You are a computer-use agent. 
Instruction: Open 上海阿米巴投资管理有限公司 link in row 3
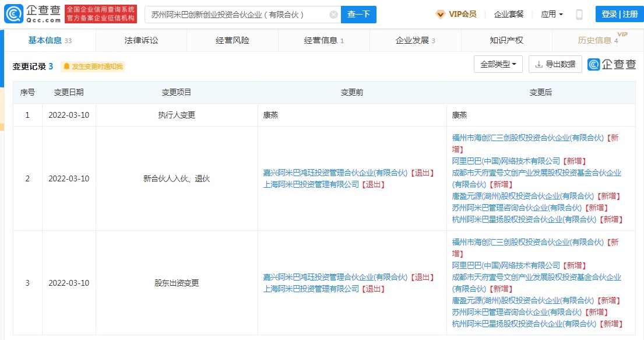pos(311,289)
